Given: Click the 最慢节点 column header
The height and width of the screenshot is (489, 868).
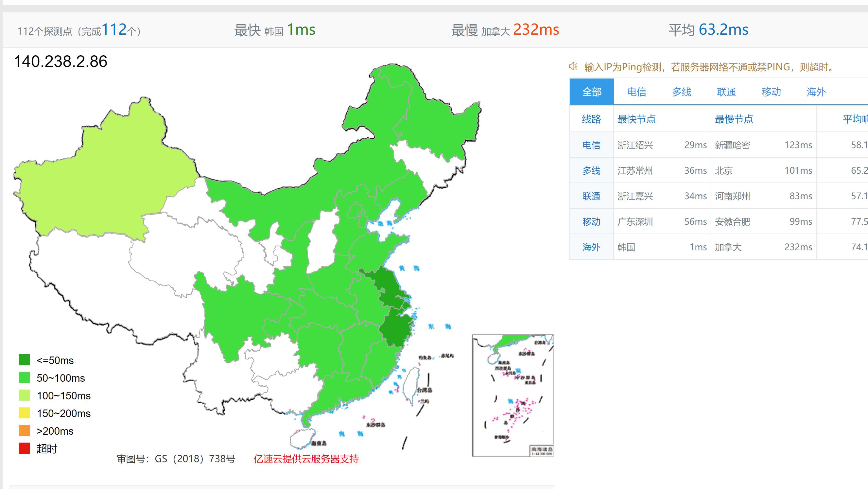Looking at the screenshot, I should tap(734, 119).
